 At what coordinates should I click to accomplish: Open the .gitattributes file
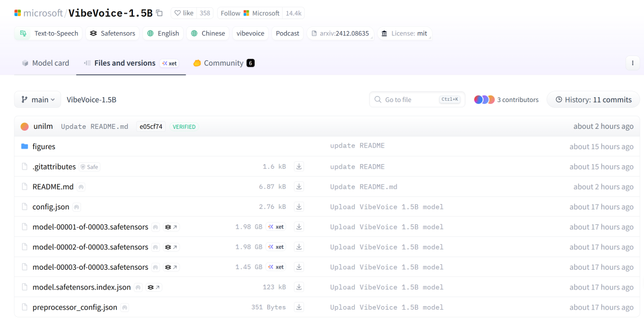click(54, 166)
